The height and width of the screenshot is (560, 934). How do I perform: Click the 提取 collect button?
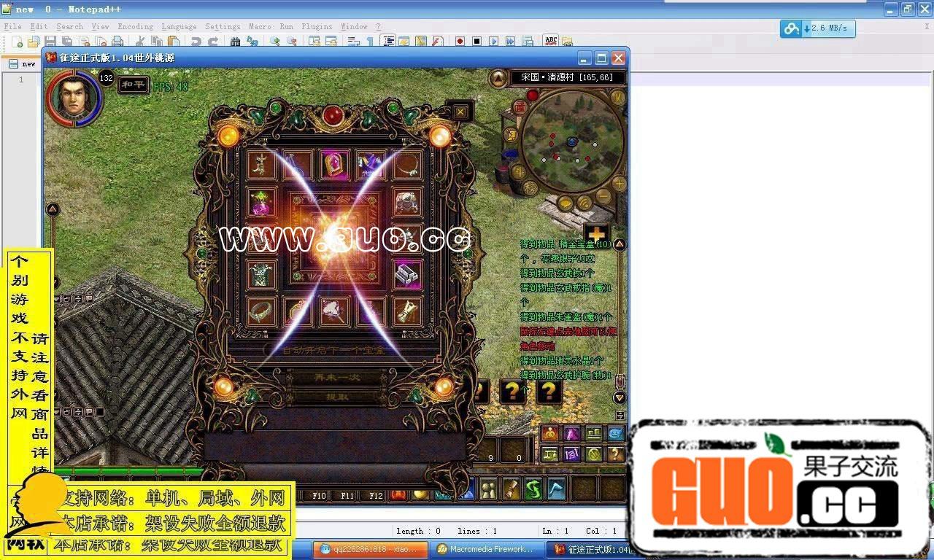pyautogui.click(x=336, y=397)
